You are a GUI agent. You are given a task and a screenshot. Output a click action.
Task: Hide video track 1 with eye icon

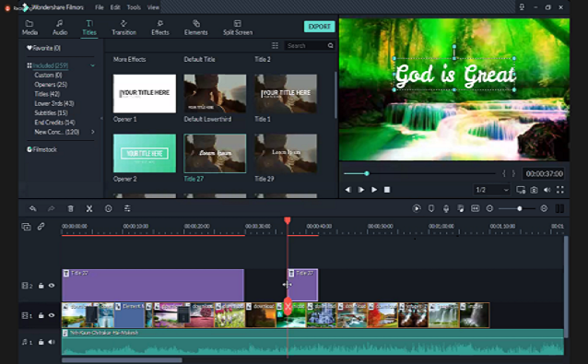pos(52,315)
